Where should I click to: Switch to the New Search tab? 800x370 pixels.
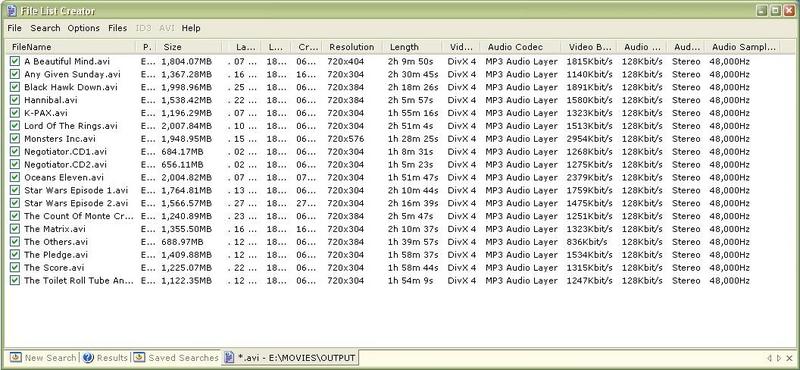pos(43,358)
